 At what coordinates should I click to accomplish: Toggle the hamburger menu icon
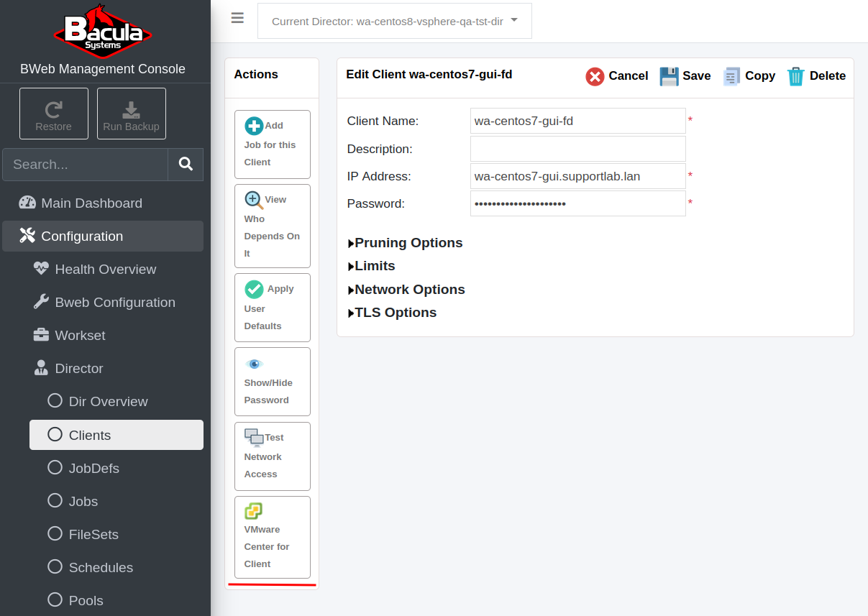(x=237, y=18)
